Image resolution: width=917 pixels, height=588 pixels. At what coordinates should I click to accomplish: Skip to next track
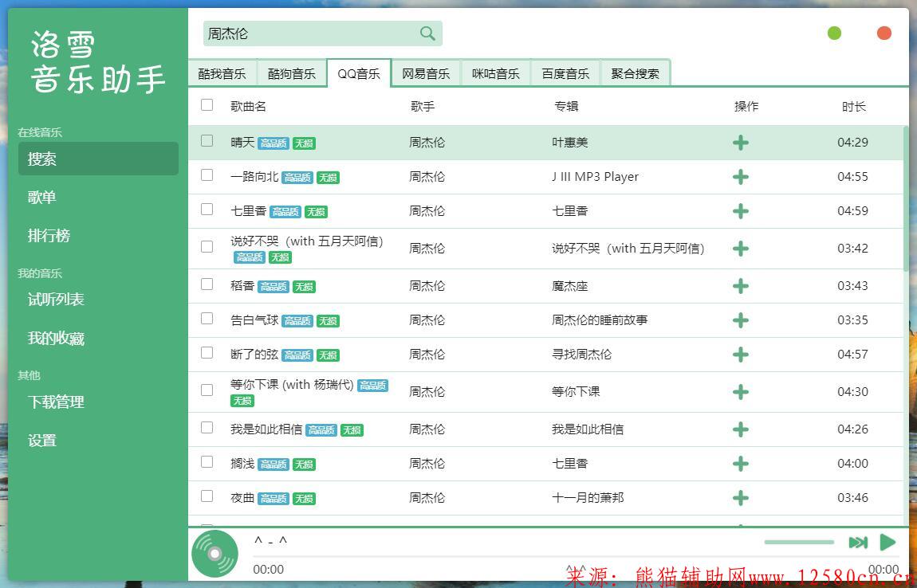858,543
